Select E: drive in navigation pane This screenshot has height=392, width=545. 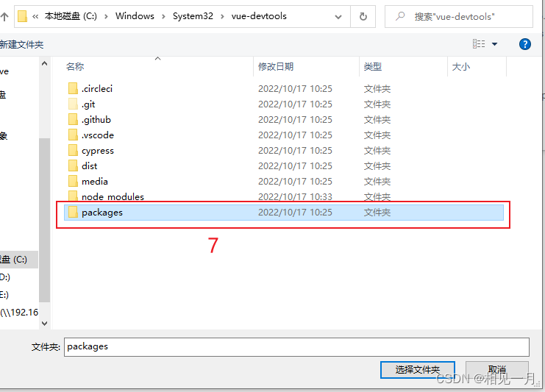tap(4, 295)
